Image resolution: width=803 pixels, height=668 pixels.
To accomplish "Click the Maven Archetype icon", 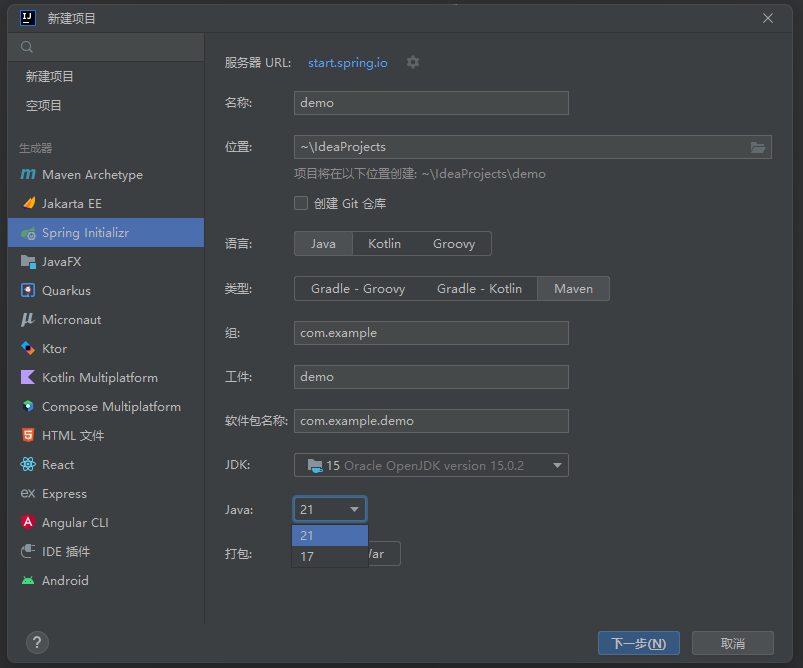I will [28, 175].
